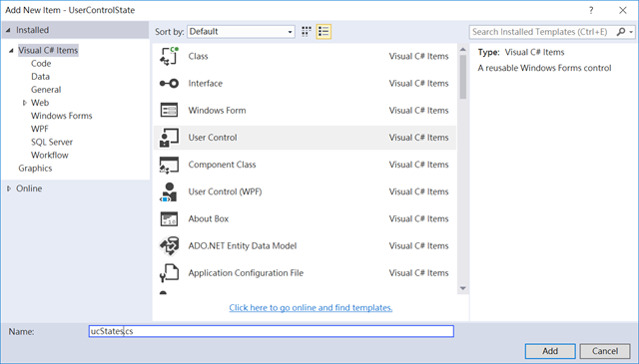Select the General category
The height and width of the screenshot is (364, 639).
coord(46,90)
